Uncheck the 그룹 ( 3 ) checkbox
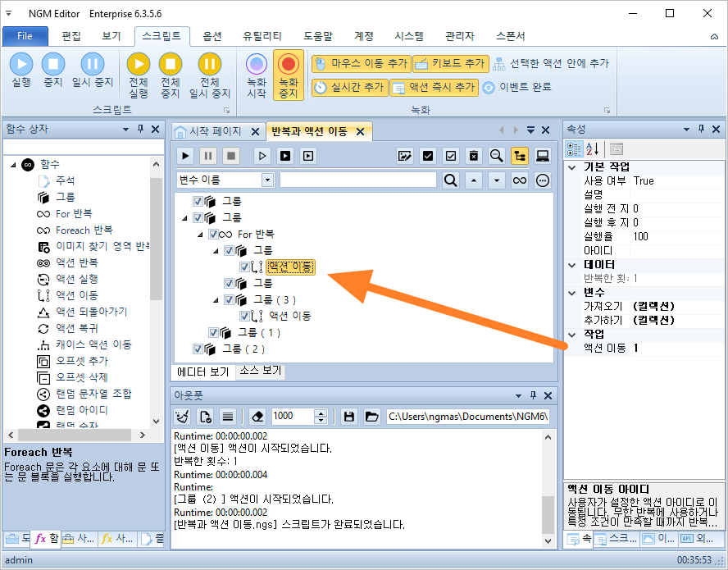The height and width of the screenshot is (570, 728). (x=229, y=300)
